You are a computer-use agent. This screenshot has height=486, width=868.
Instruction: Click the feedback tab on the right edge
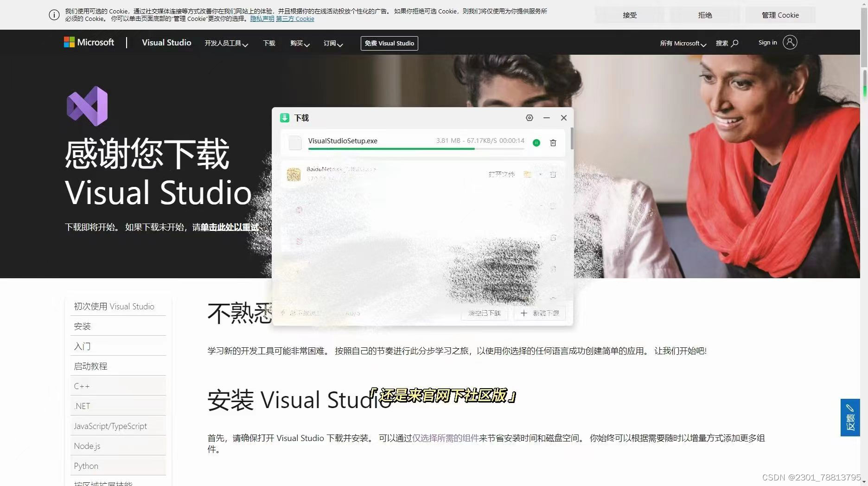pos(850,417)
